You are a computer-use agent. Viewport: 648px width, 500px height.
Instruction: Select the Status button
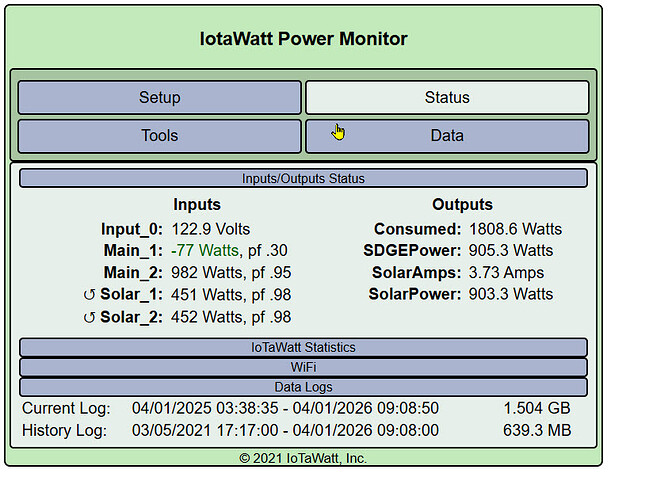coord(447,98)
